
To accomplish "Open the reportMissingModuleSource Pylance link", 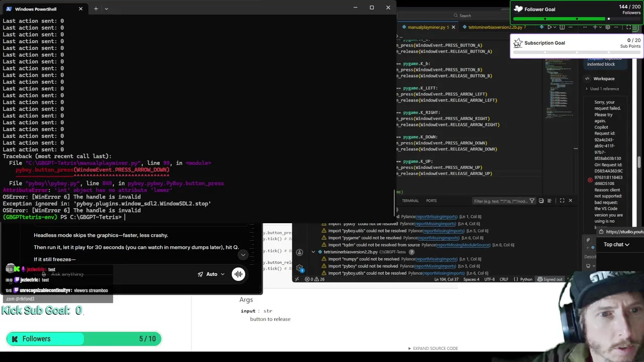I will (463, 245).
